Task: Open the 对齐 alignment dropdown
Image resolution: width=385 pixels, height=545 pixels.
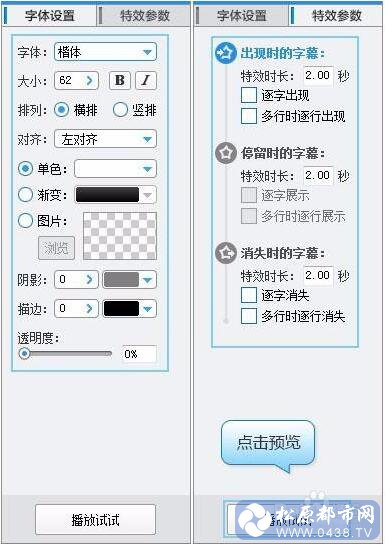Action: [x=105, y=139]
